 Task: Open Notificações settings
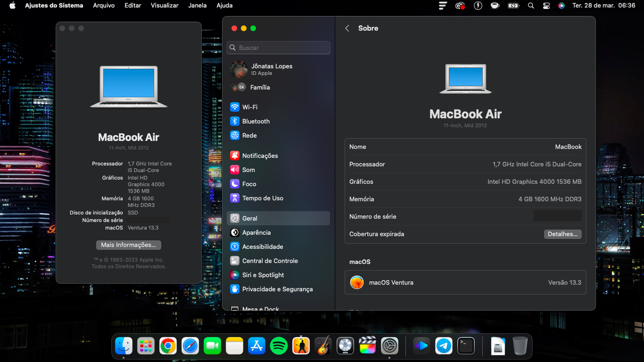tap(260, 156)
